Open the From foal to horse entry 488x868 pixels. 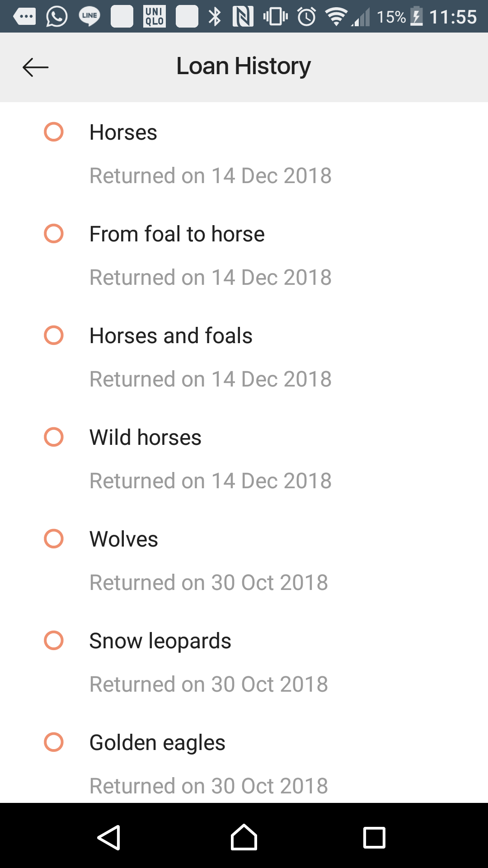click(177, 234)
